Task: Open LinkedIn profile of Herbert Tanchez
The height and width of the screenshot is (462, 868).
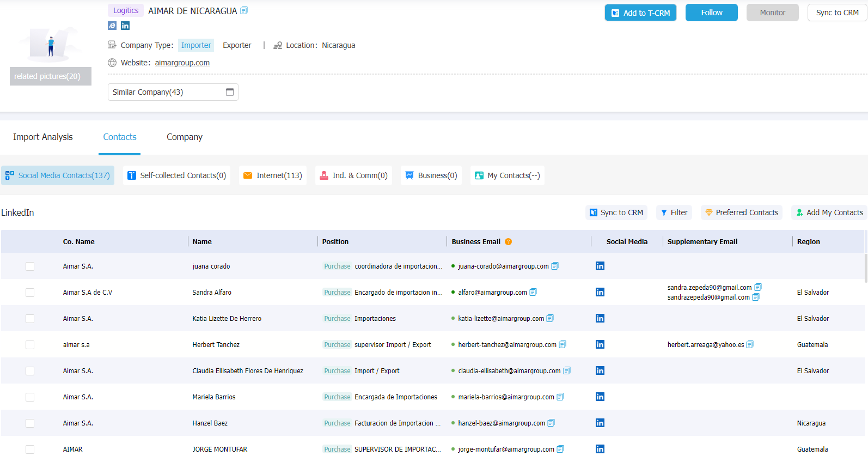Action: pyautogui.click(x=600, y=344)
